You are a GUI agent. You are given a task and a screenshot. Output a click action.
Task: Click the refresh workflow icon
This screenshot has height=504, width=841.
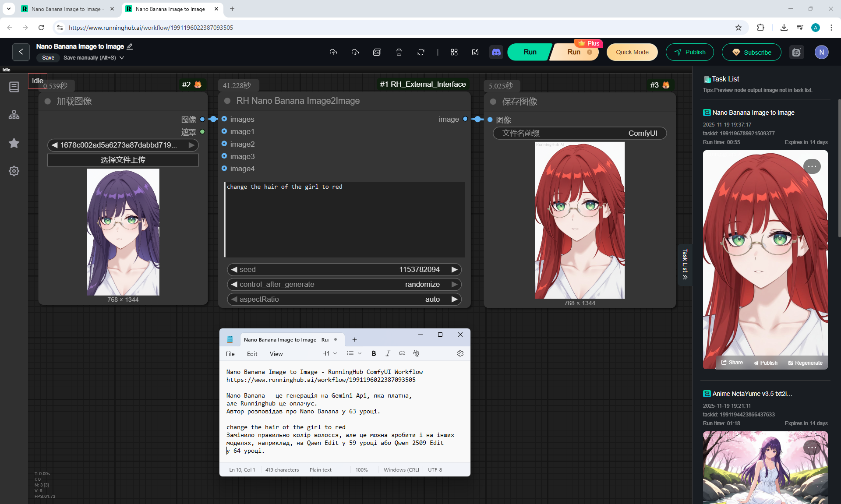coord(420,52)
